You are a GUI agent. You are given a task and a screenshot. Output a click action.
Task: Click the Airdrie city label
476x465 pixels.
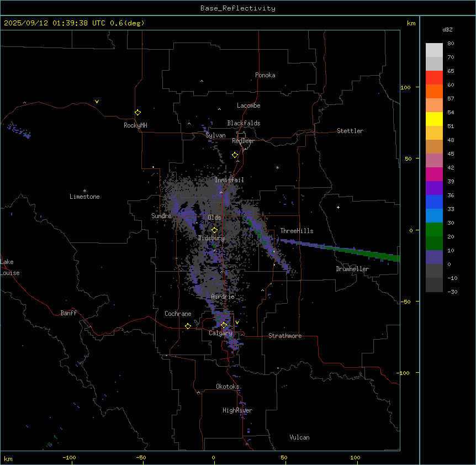(x=223, y=297)
